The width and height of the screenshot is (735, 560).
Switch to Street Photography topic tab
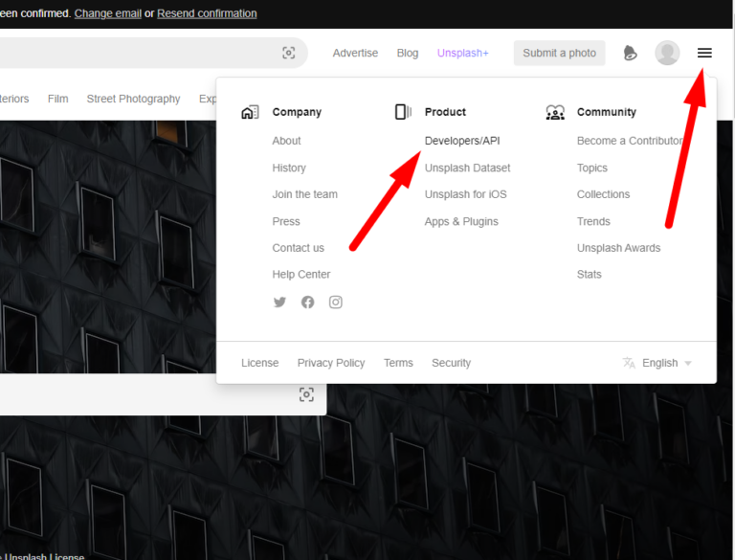coord(133,99)
